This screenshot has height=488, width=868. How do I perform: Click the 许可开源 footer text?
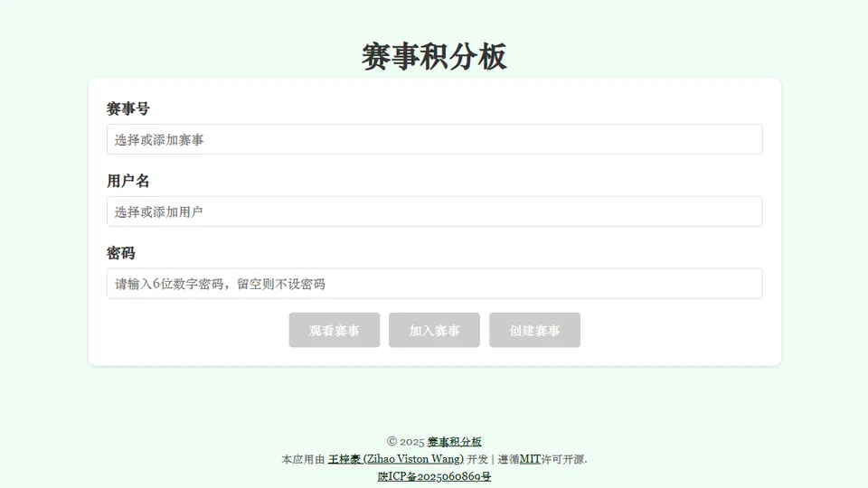click(562, 459)
